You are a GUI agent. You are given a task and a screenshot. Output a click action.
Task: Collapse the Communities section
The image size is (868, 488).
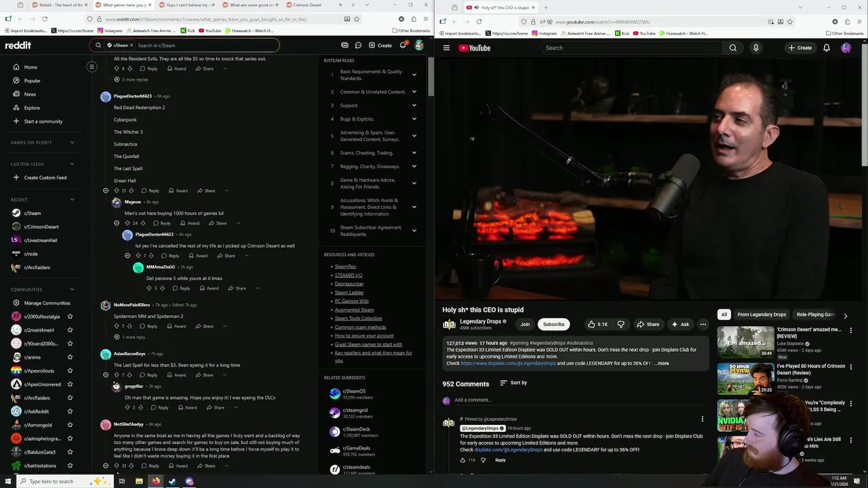72,289
